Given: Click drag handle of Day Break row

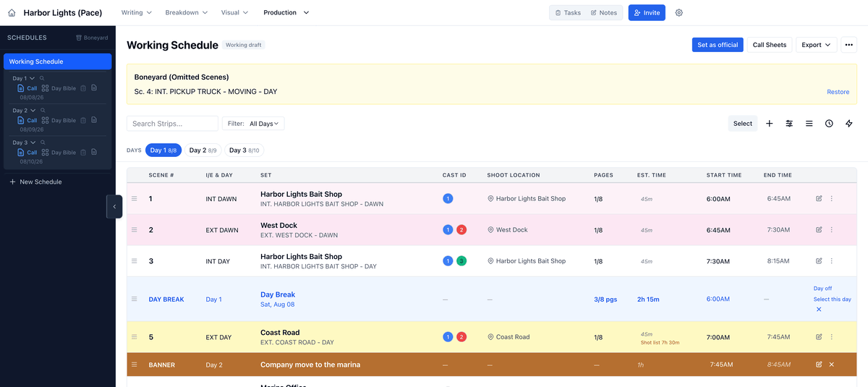Looking at the screenshot, I should [x=134, y=299].
